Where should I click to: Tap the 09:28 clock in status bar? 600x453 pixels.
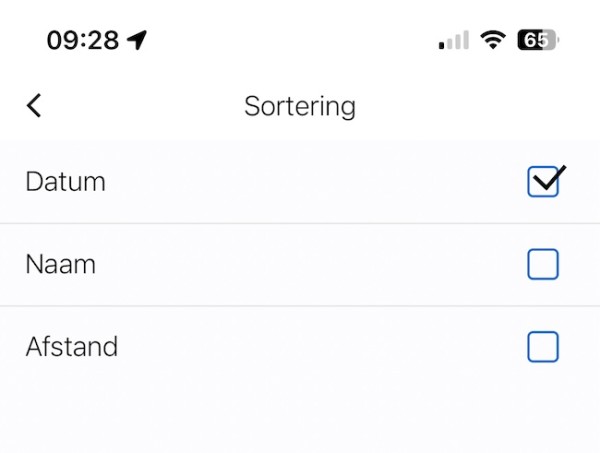83,40
